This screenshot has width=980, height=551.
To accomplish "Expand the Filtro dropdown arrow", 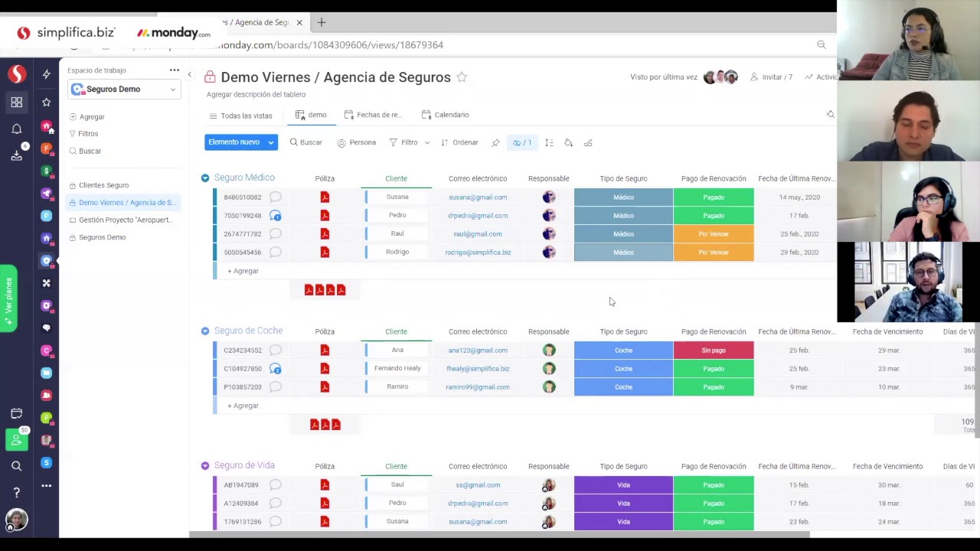I will click(x=427, y=142).
